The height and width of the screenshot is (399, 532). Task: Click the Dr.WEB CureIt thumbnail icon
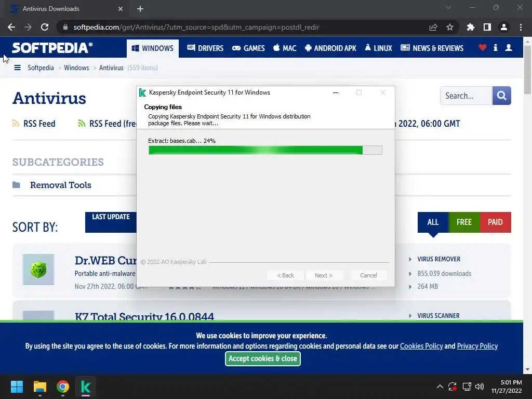pos(38,270)
